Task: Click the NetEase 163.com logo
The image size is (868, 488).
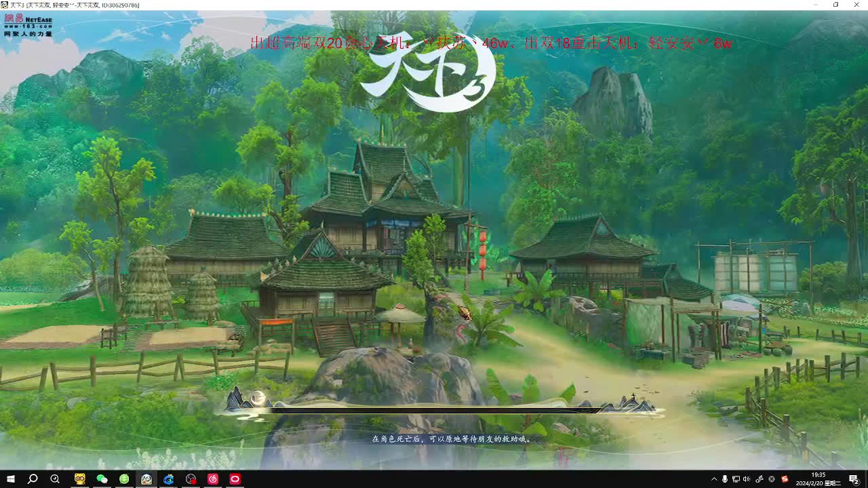Action: click(28, 25)
